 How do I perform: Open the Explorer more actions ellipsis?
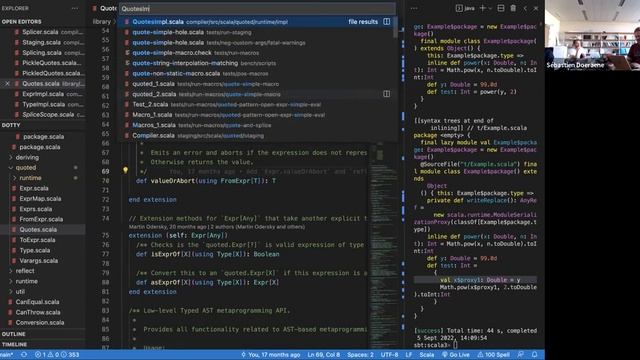coord(75,8)
